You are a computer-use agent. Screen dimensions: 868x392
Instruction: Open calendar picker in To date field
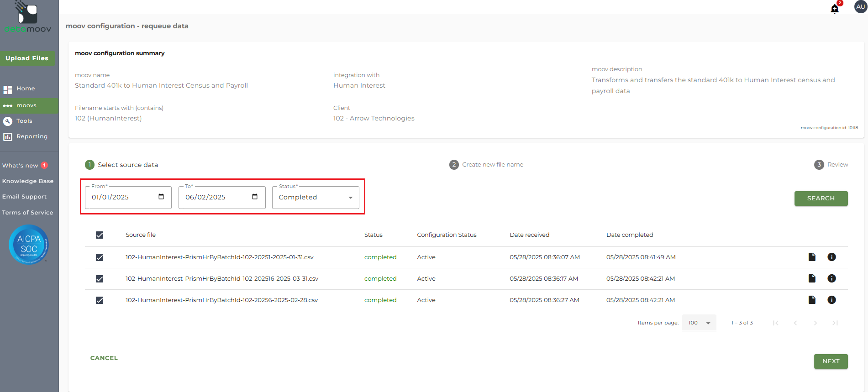coord(255,197)
